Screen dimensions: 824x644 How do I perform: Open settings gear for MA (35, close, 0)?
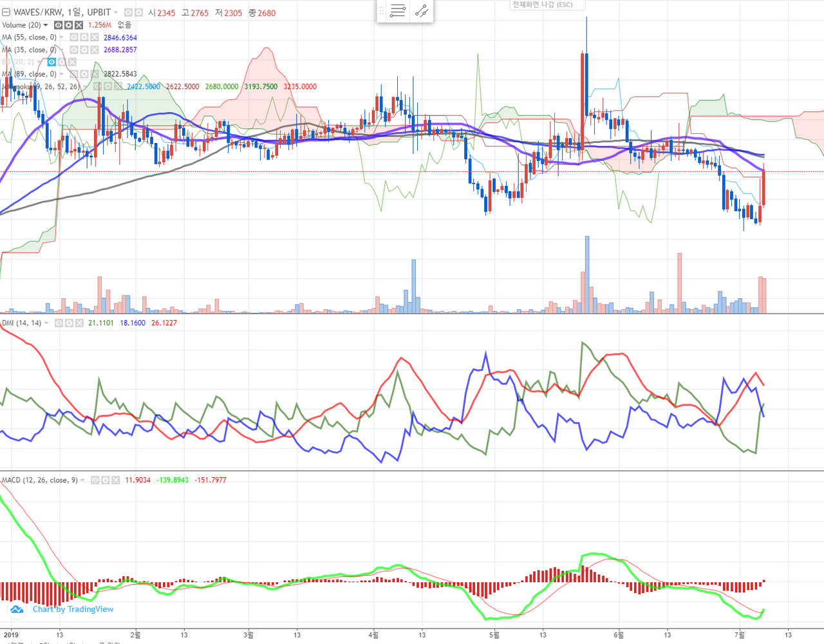pos(84,50)
